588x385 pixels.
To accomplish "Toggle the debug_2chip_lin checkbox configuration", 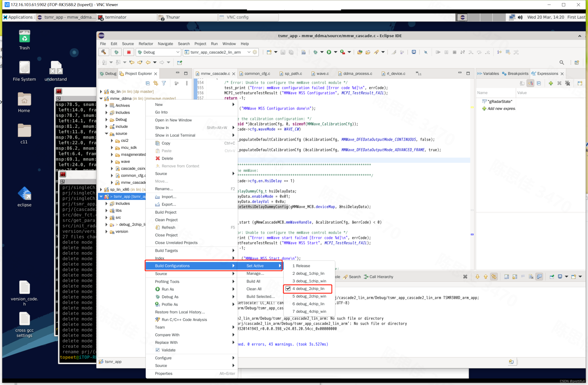I will [x=288, y=288].
